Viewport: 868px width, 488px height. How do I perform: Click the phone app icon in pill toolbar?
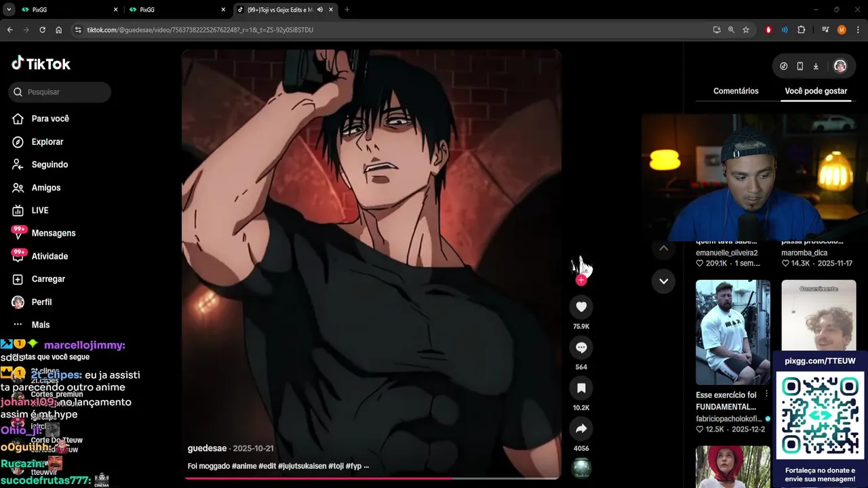[x=800, y=66]
